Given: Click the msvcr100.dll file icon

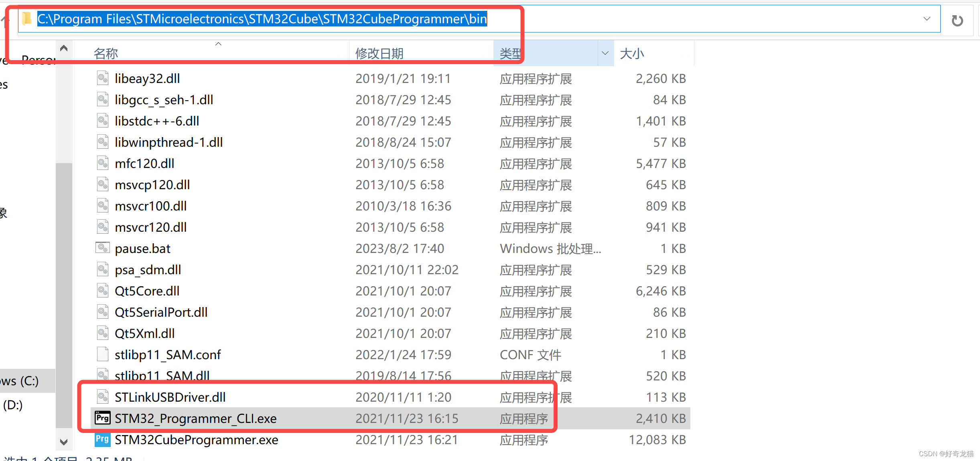Looking at the screenshot, I should pos(103,206).
